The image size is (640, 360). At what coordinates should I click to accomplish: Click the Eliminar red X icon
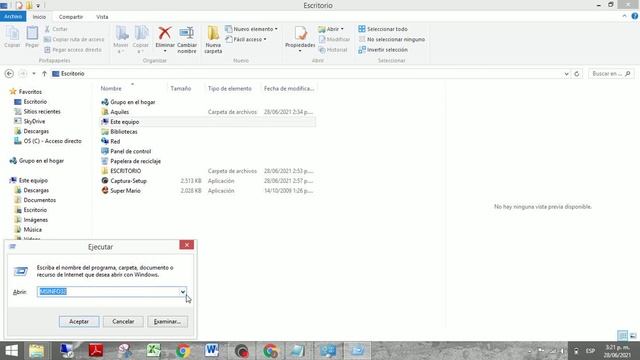165,33
